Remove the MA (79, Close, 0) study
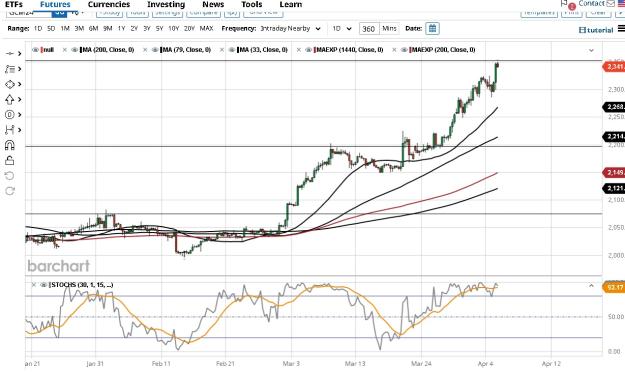Image resolution: width=625 pixels, height=372 pixels. tap(145, 50)
